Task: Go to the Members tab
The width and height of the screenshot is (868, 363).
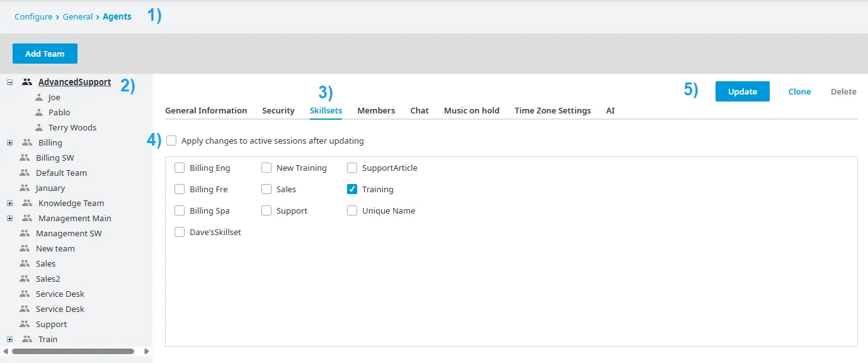Action: (x=376, y=111)
